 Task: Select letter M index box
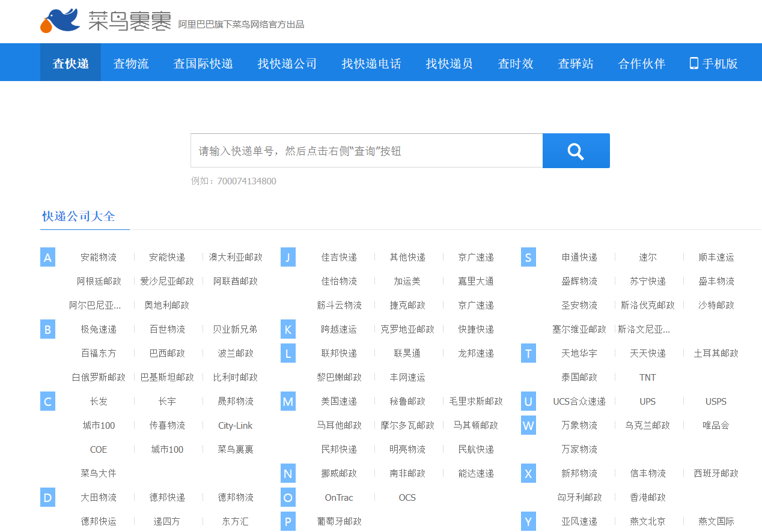288,401
